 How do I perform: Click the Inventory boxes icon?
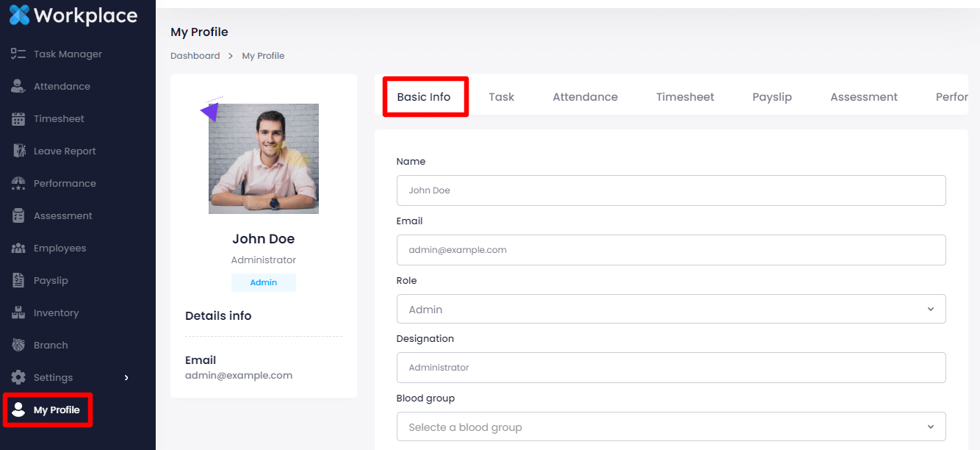[x=18, y=312]
